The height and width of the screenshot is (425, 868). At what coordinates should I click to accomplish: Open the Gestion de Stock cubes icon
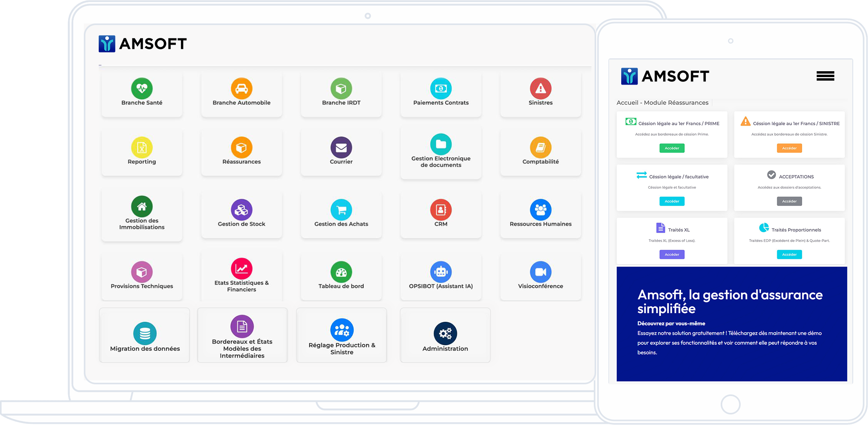pyautogui.click(x=241, y=210)
